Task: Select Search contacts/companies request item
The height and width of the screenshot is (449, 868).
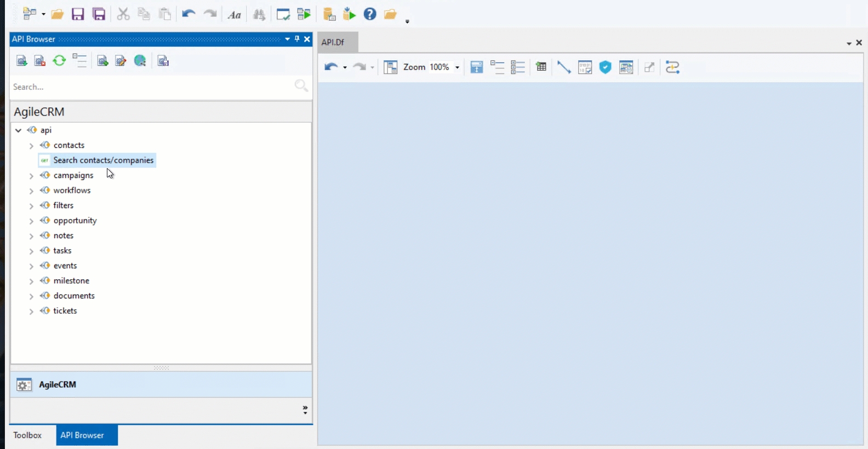Action: coord(103,160)
